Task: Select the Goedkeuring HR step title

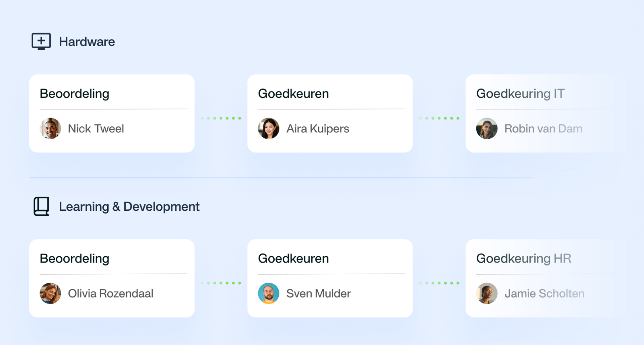Action: 524,259
